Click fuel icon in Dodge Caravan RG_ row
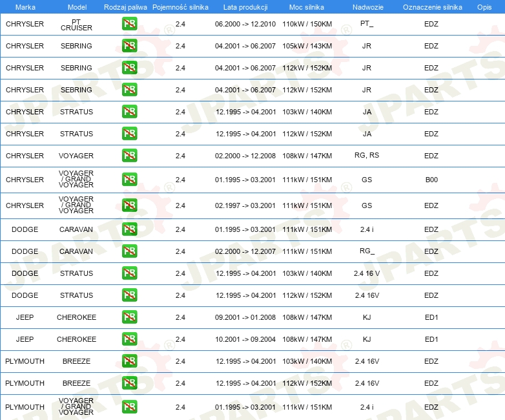 (x=129, y=251)
